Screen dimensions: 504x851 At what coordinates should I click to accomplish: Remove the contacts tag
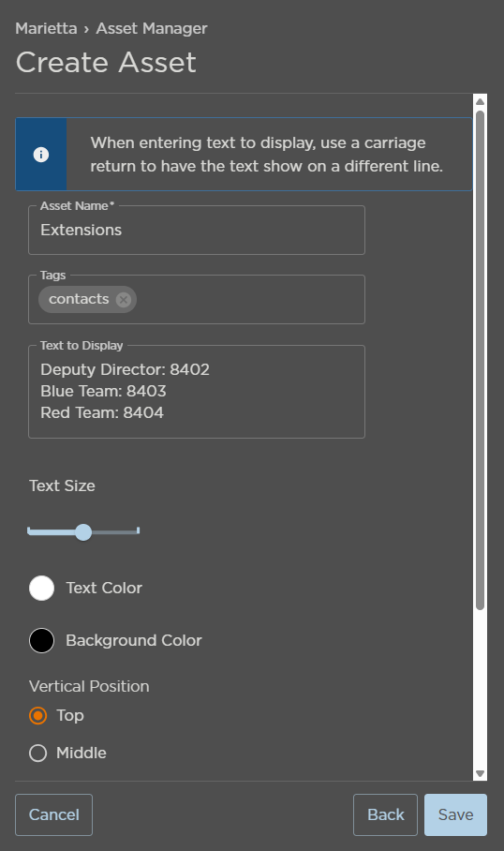coord(124,300)
